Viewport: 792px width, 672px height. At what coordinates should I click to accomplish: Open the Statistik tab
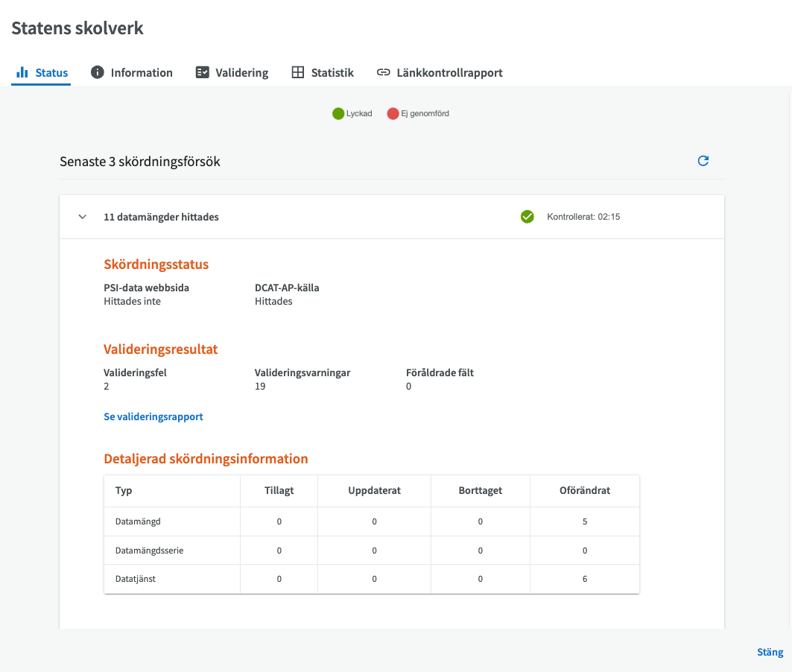click(332, 72)
